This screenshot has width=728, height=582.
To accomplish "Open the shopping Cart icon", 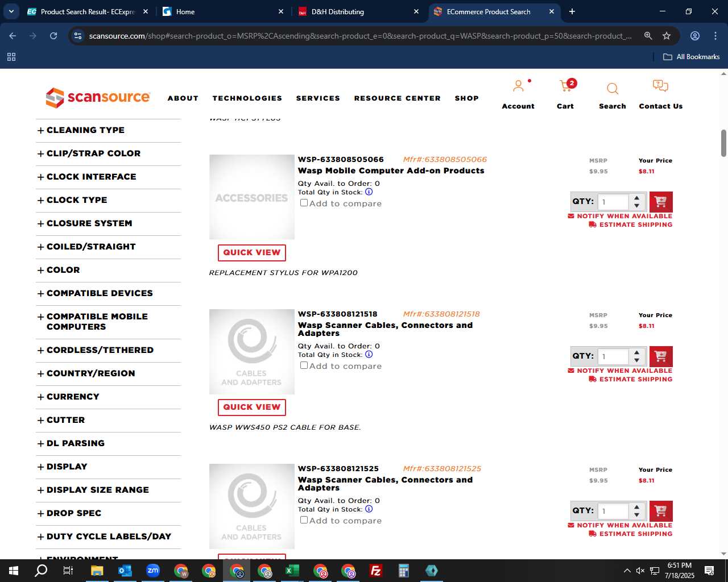I will click(566, 86).
